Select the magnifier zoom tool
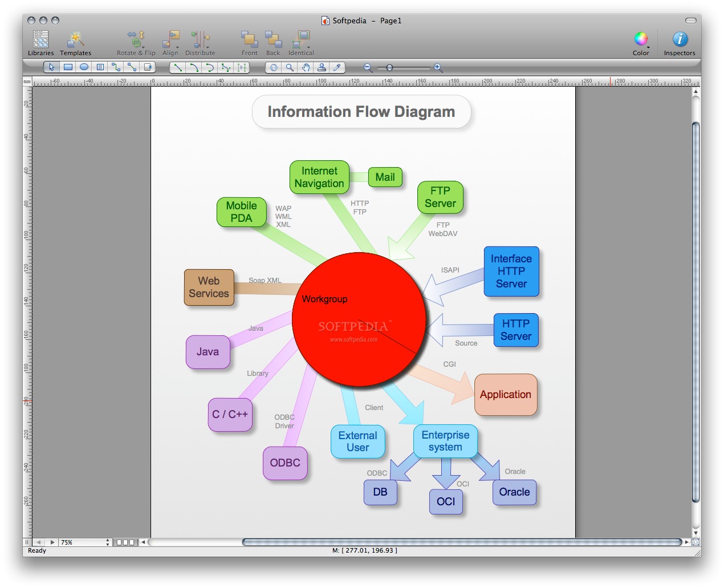This screenshot has height=588, width=724. click(x=290, y=67)
